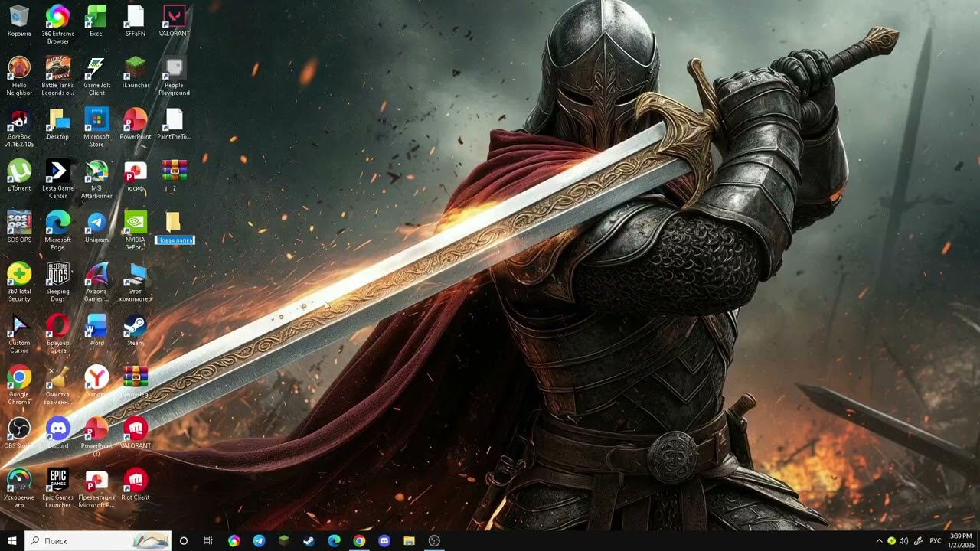This screenshot has height=551, width=980.
Task: Select the NVIDIA GeForce icon
Action: click(x=136, y=222)
